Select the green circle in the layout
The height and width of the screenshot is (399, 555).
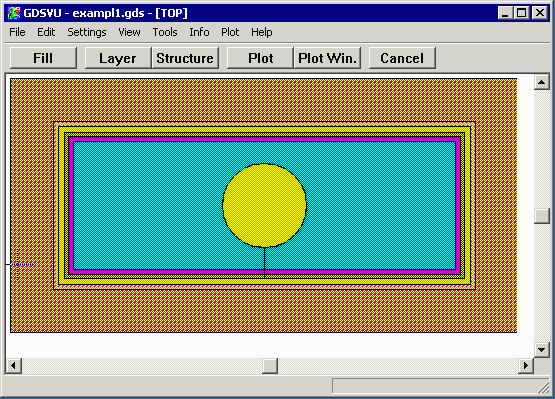(264, 205)
